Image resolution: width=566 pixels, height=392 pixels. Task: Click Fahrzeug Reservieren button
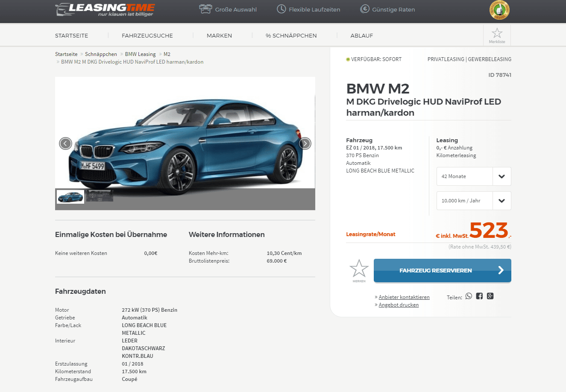click(443, 270)
